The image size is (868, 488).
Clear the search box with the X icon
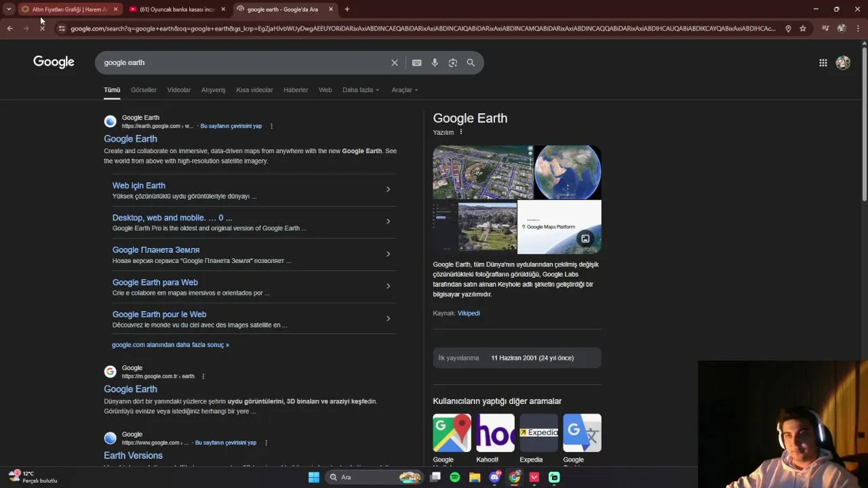coord(395,62)
